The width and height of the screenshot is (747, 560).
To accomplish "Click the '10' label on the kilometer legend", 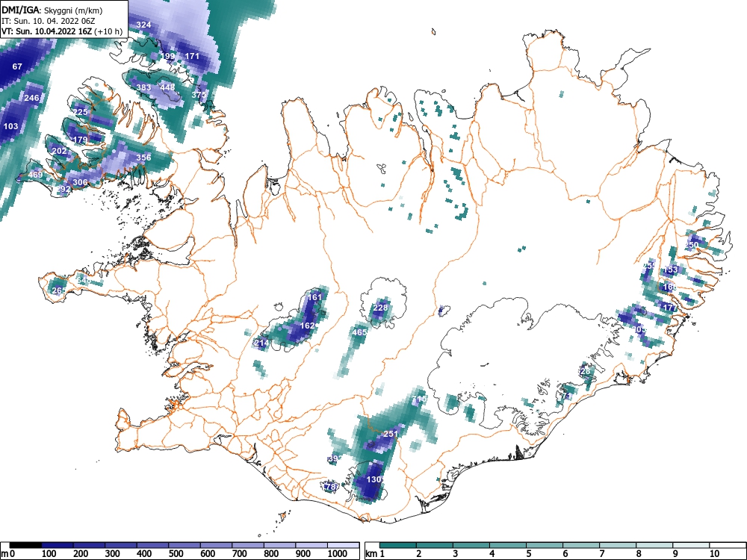I will [x=713, y=554].
